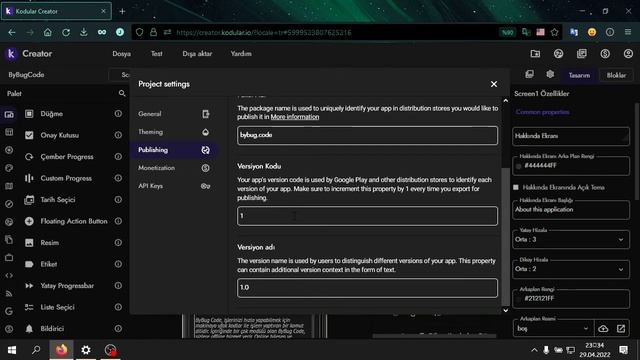Open the project settings gear icon
Viewport: 640px width, 360px height.
550,74
